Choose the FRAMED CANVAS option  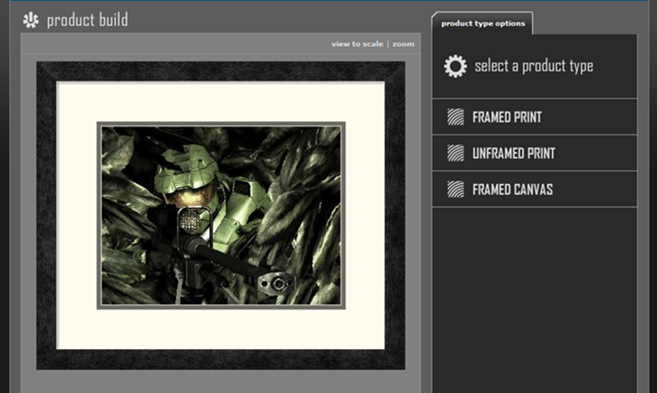[534, 189]
